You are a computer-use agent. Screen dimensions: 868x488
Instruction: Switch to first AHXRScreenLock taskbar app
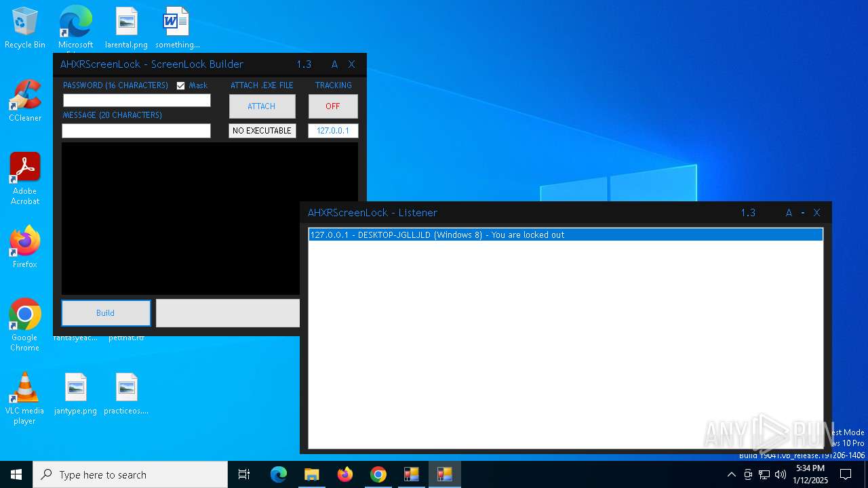412,474
